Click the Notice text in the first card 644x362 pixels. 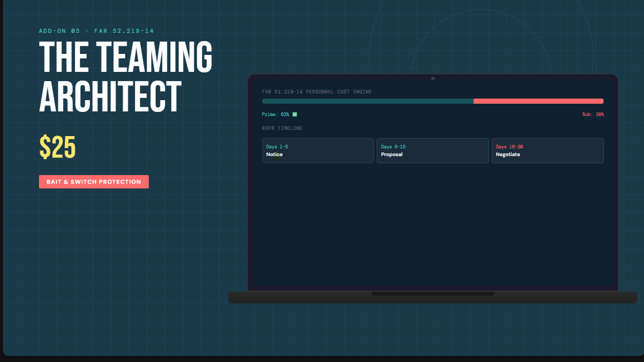click(x=275, y=154)
